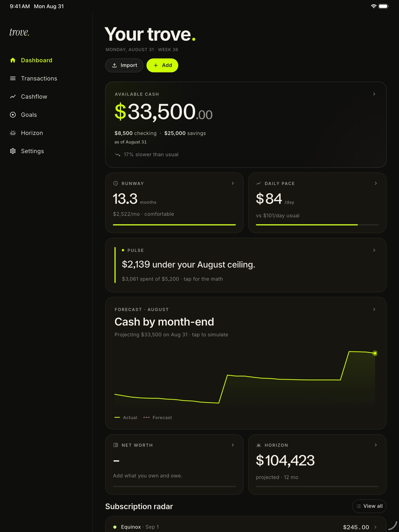399x532 pixels.
Task: Click the Dashboard home icon
Action: click(x=13, y=60)
